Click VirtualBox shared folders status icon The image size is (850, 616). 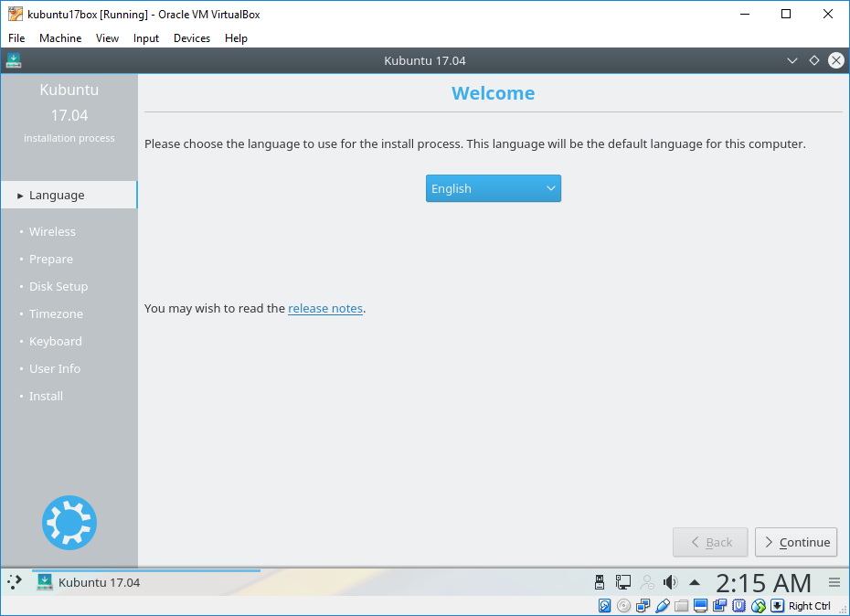(x=682, y=606)
